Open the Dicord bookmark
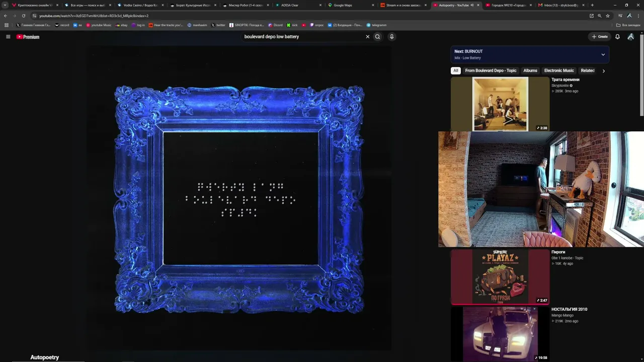Screen dimensions: 644x362 pyautogui.click(x=276, y=25)
